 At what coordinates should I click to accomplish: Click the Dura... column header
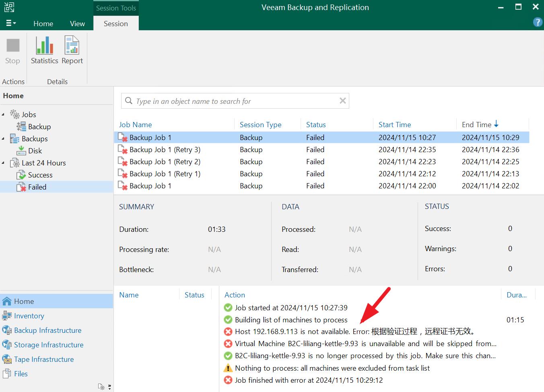point(516,295)
